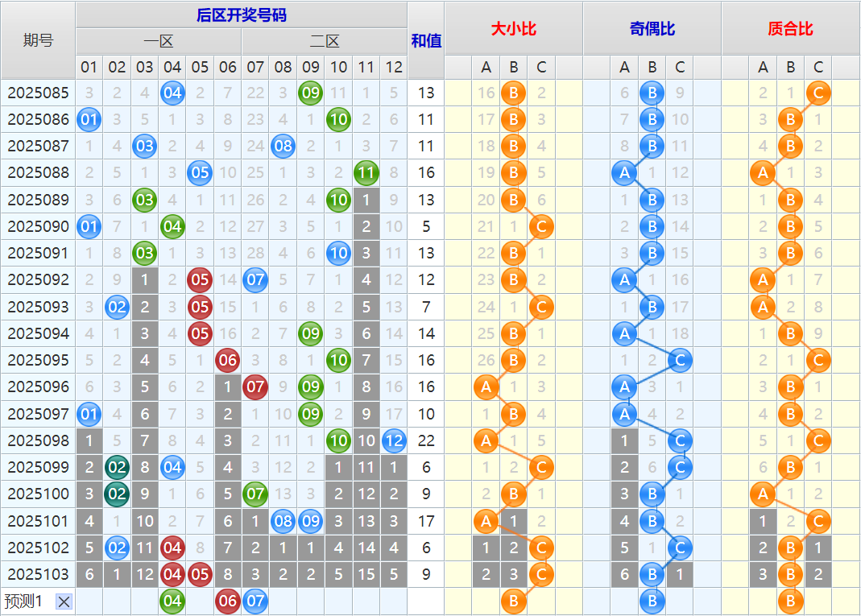Click orange C ball in 大小比 row 2025090

pos(541,226)
